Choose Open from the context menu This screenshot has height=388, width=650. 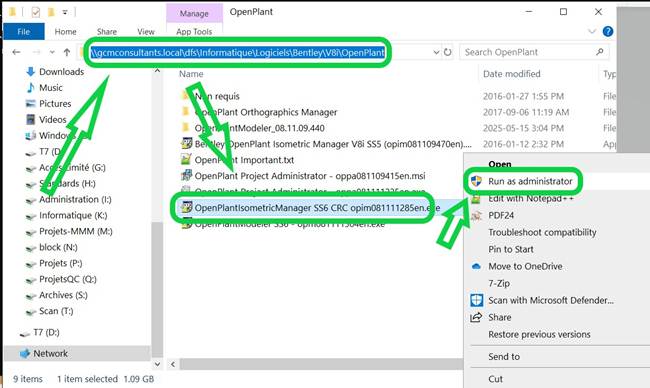click(x=500, y=164)
